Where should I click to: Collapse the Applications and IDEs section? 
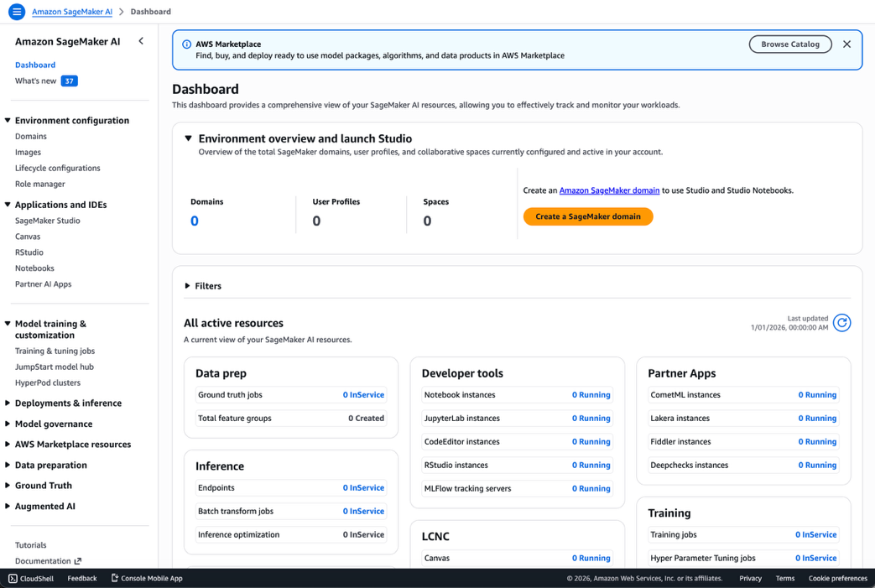8,204
